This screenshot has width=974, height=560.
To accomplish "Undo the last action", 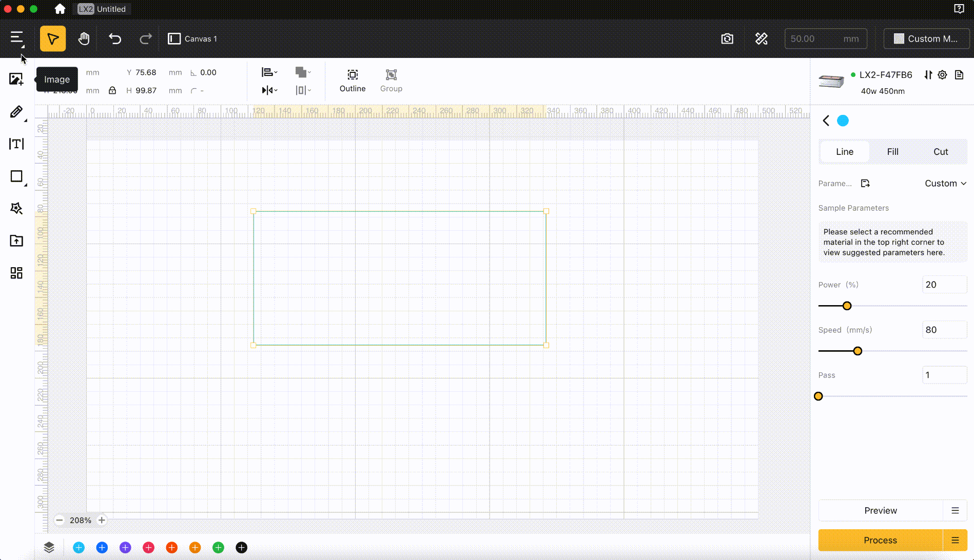I will coord(115,38).
